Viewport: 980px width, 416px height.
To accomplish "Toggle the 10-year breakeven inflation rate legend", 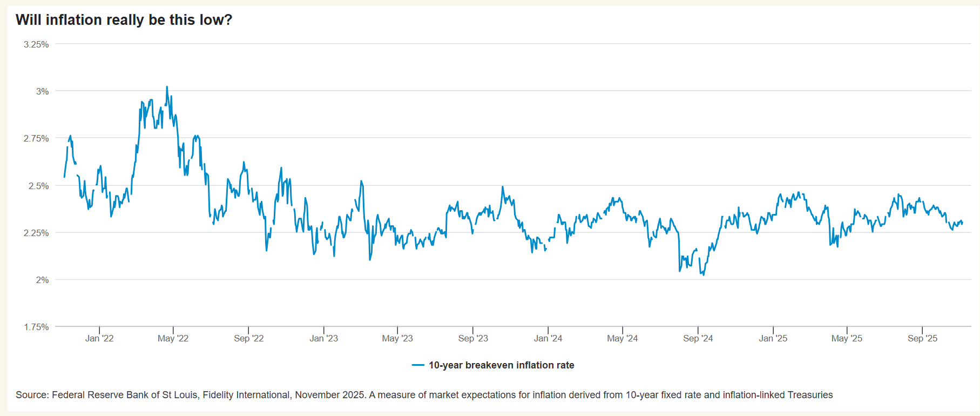I will coord(501,365).
